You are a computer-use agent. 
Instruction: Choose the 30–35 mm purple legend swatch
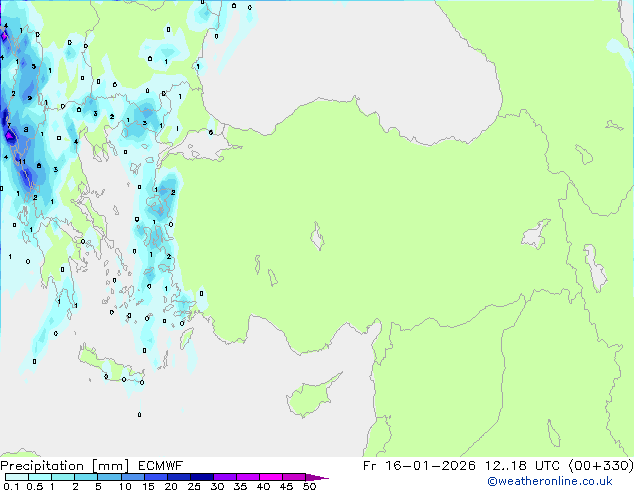coord(225,477)
